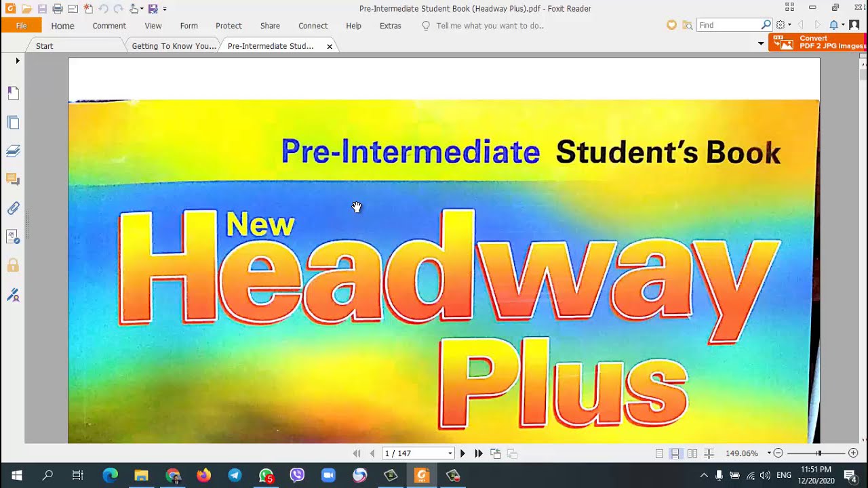The height and width of the screenshot is (488, 868).
Task: Click the zoom slider handle
Action: coord(819,453)
